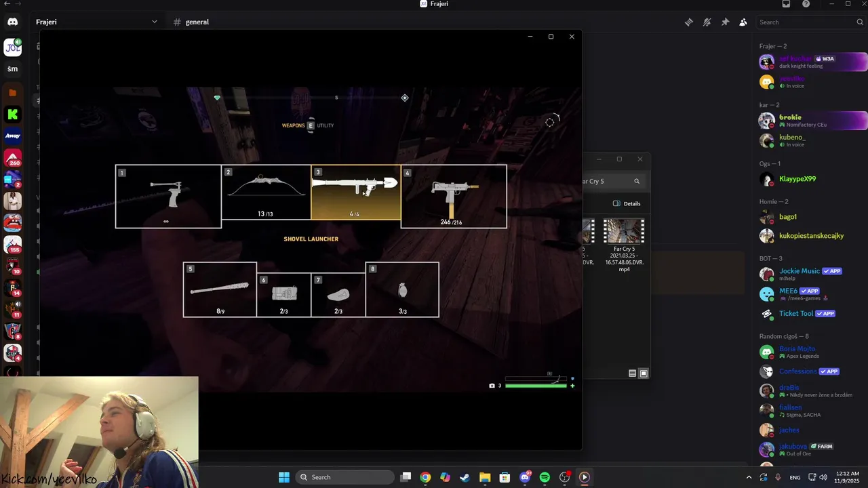Open ENG language switcher in tray

pyautogui.click(x=795, y=477)
